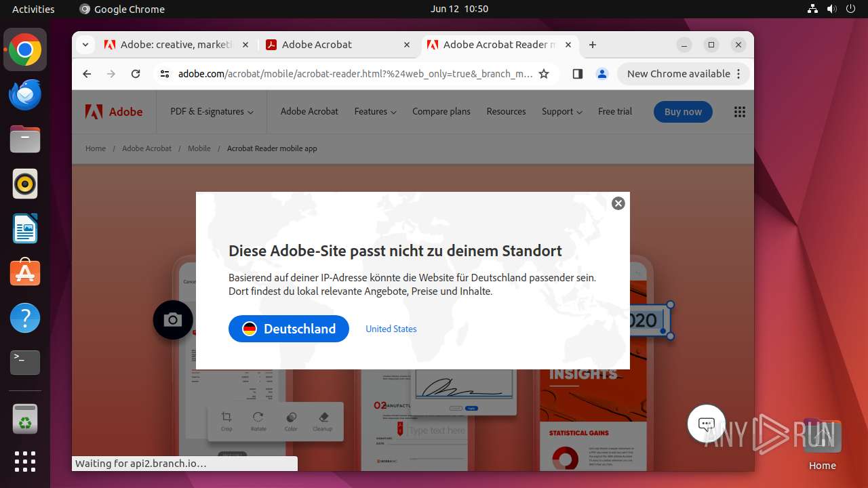Close the 'Adobe: creative, marketing' tab
868x488 pixels.
(245, 45)
